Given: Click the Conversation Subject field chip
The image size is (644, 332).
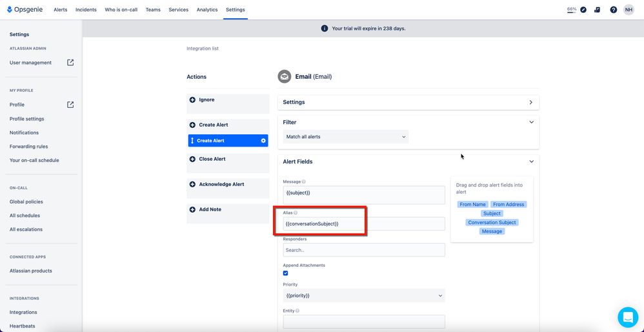Looking at the screenshot, I should (x=492, y=222).
